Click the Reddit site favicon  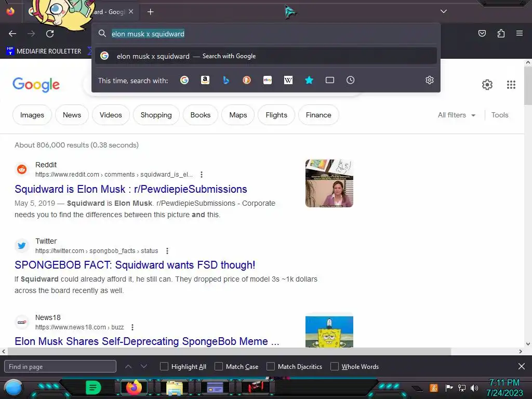click(22, 169)
